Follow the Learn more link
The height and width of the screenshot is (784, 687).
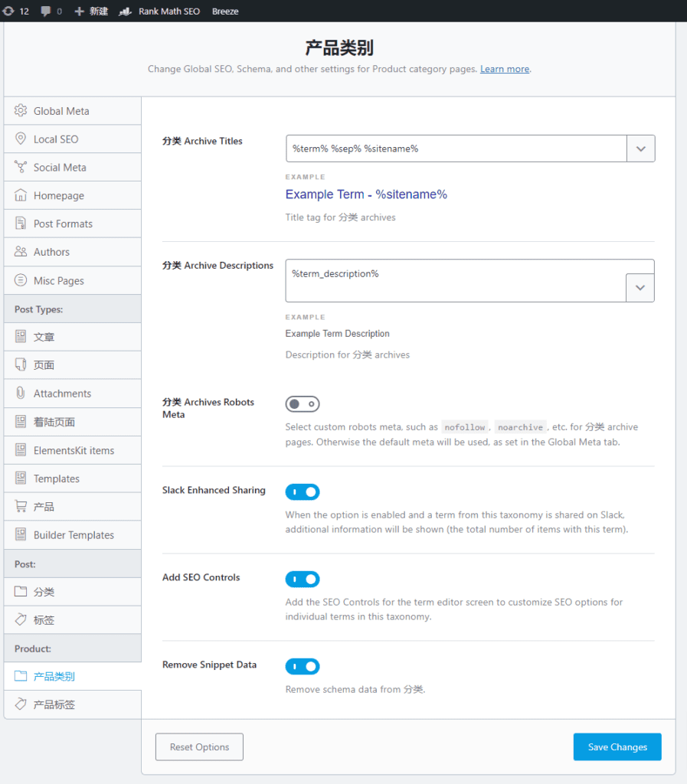[x=505, y=69]
